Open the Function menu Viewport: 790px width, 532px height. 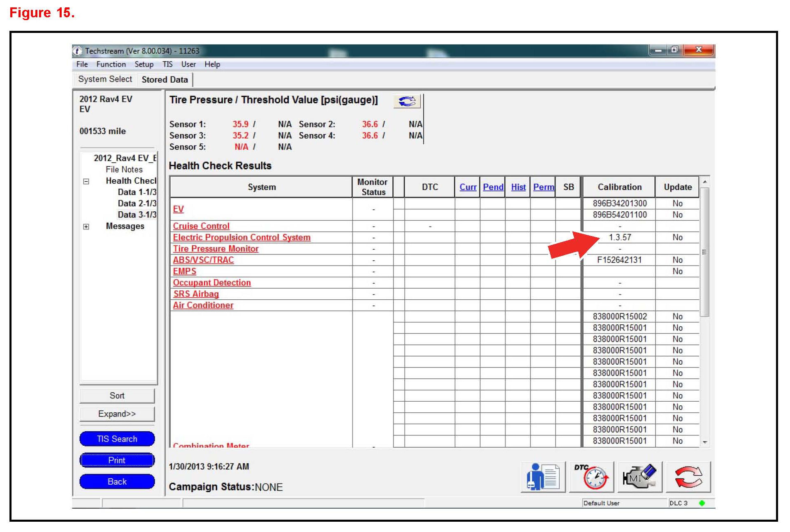click(111, 65)
